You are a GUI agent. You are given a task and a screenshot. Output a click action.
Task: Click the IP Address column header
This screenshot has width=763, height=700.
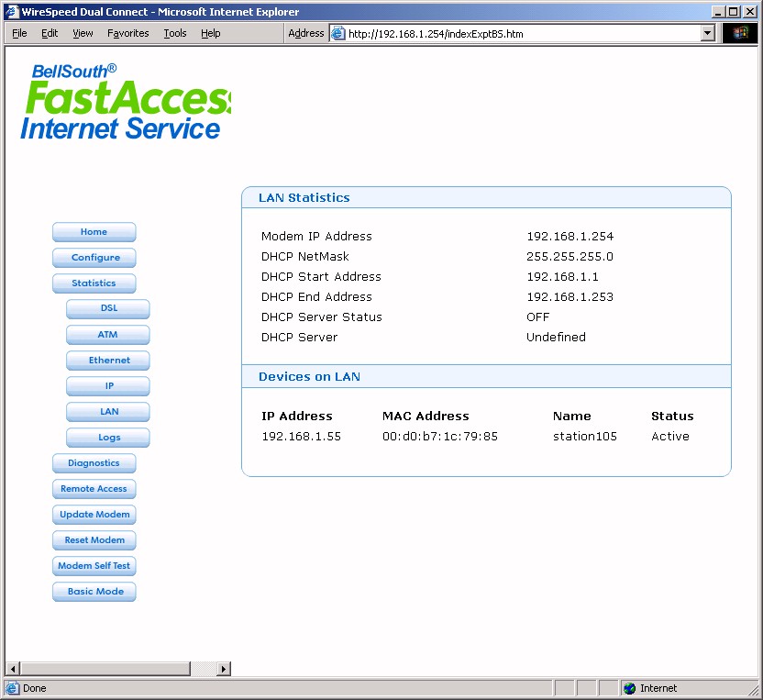tap(297, 417)
